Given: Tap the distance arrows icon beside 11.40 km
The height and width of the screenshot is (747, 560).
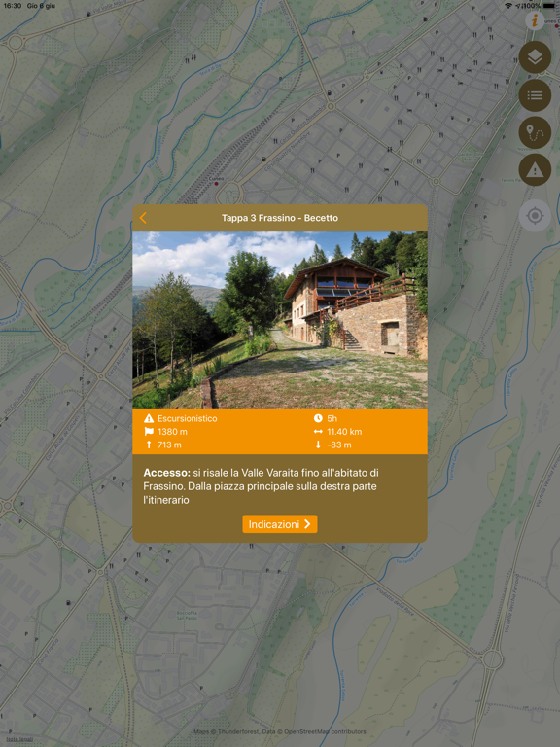Looking at the screenshot, I should [x=318, y=432].
